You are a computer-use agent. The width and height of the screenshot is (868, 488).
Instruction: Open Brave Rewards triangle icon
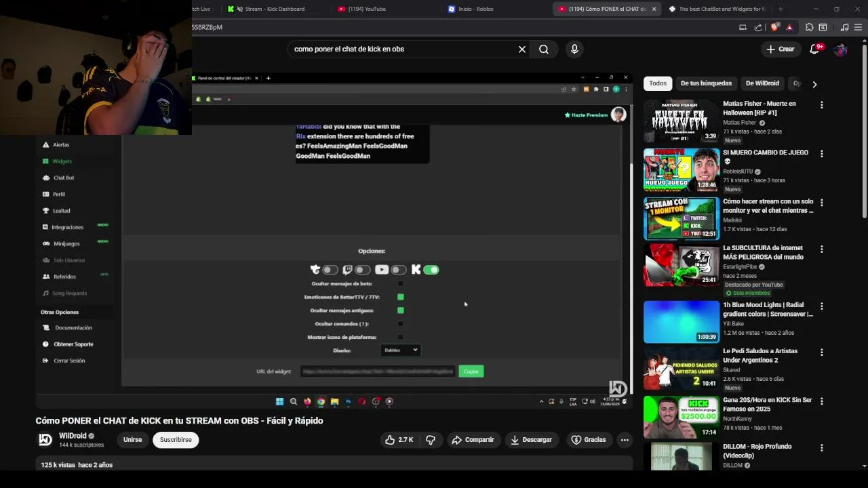pyautogui.click(x=789, y=27)
